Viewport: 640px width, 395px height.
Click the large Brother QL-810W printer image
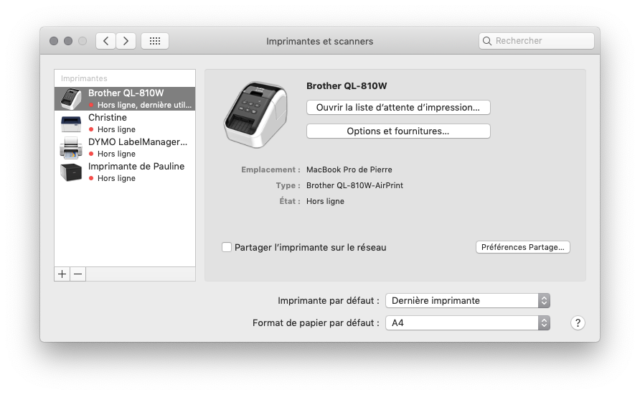pyautogui.click(x=256, y=114)
